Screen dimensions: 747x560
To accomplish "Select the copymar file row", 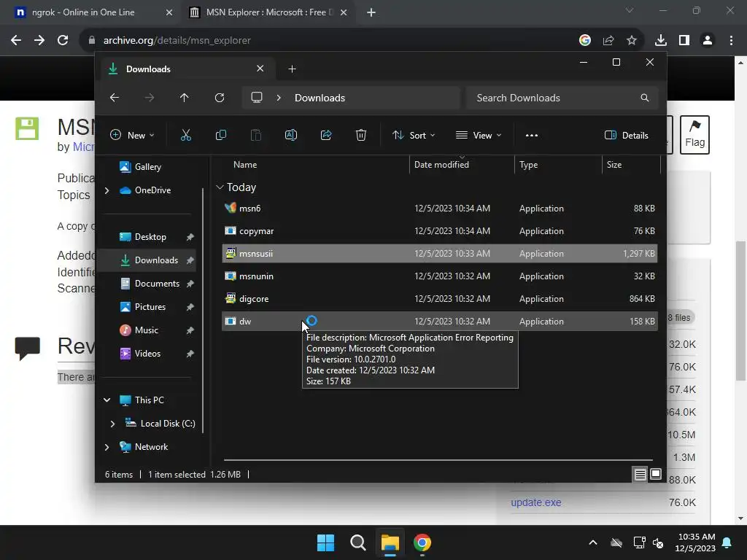I will click(439, 231).
